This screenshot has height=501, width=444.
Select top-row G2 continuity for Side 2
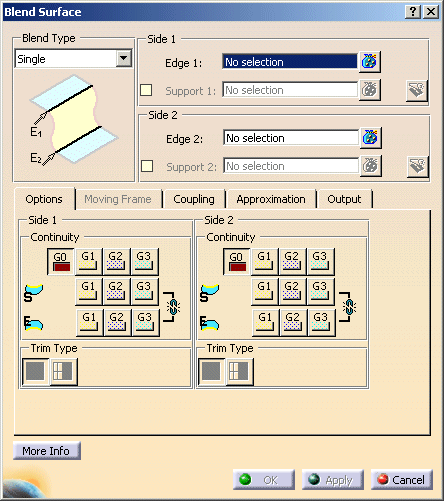pos(292,261)
